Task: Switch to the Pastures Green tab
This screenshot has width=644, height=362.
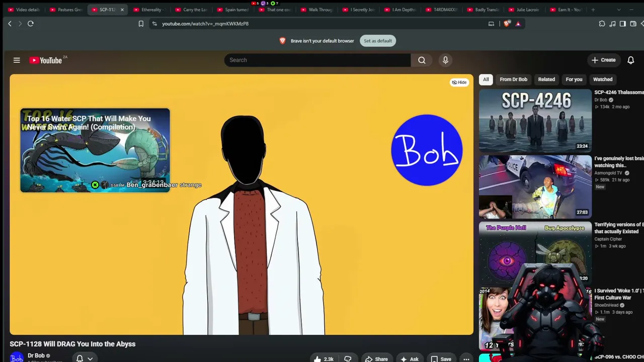Action: pos(66,10)
